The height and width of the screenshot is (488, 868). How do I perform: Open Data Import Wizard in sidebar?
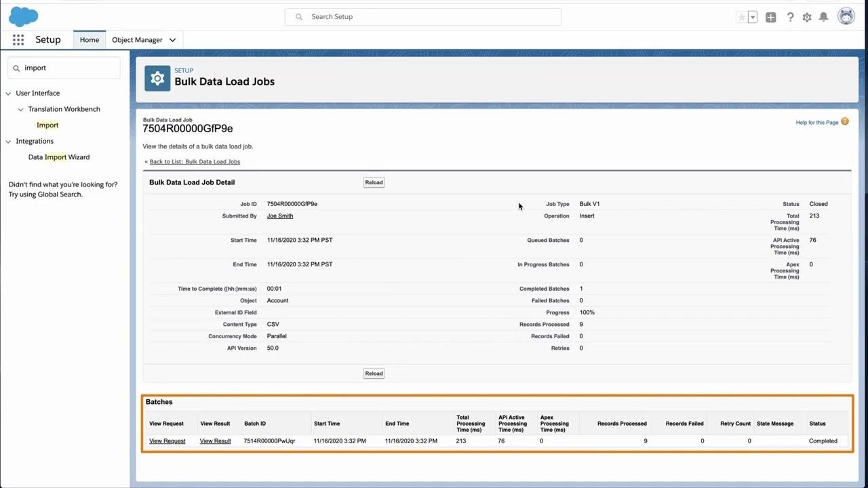coord(59,157)
